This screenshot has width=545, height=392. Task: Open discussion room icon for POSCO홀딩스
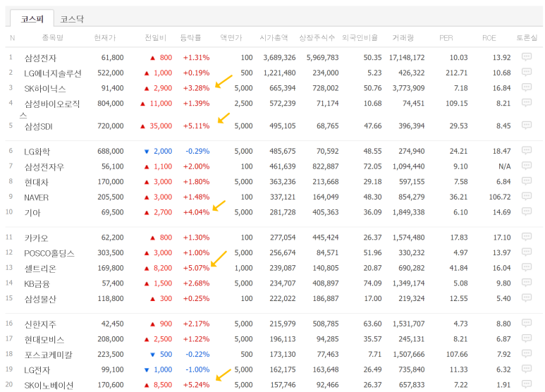point(527,252)
